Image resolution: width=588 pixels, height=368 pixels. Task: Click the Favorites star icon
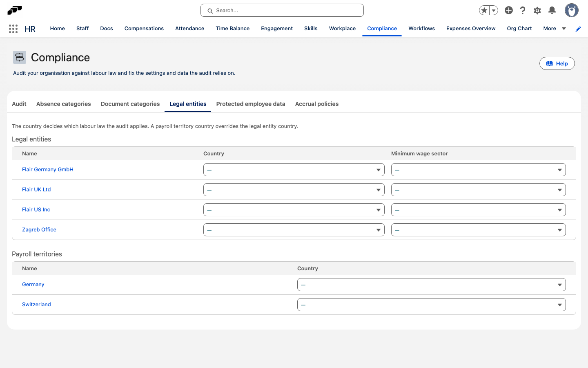484,10
